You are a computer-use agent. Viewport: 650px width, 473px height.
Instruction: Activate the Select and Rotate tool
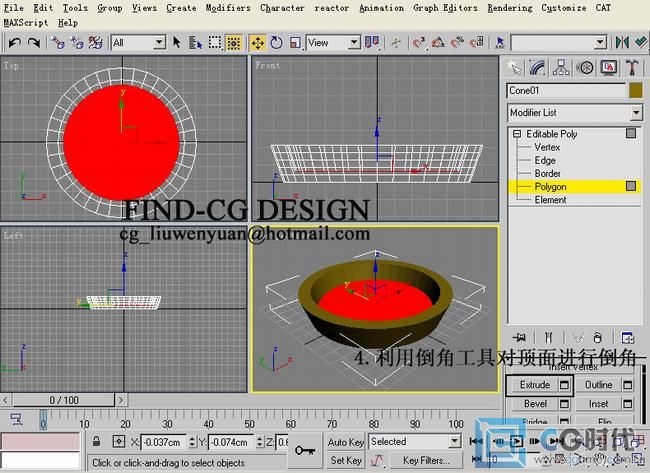pyautogui.click(x=276, y=42)
